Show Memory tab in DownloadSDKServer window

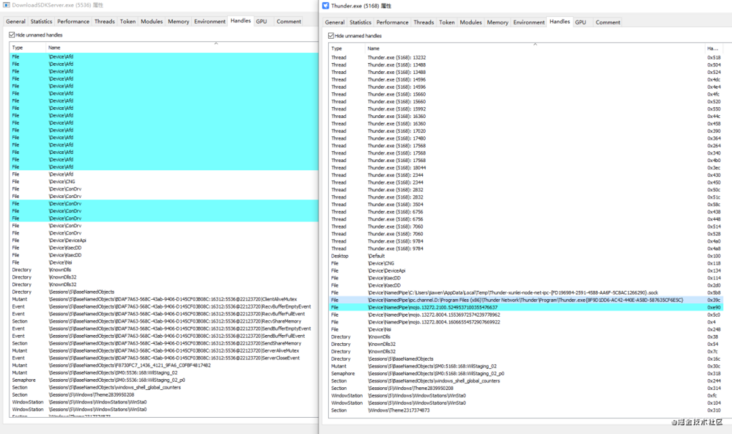(x=178, y=21)
